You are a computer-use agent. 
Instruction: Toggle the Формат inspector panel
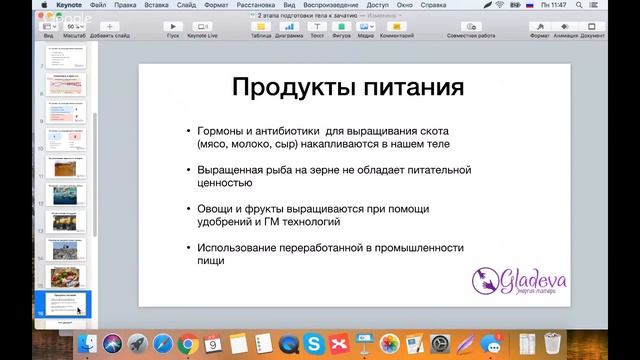click(x=540, y=27)
